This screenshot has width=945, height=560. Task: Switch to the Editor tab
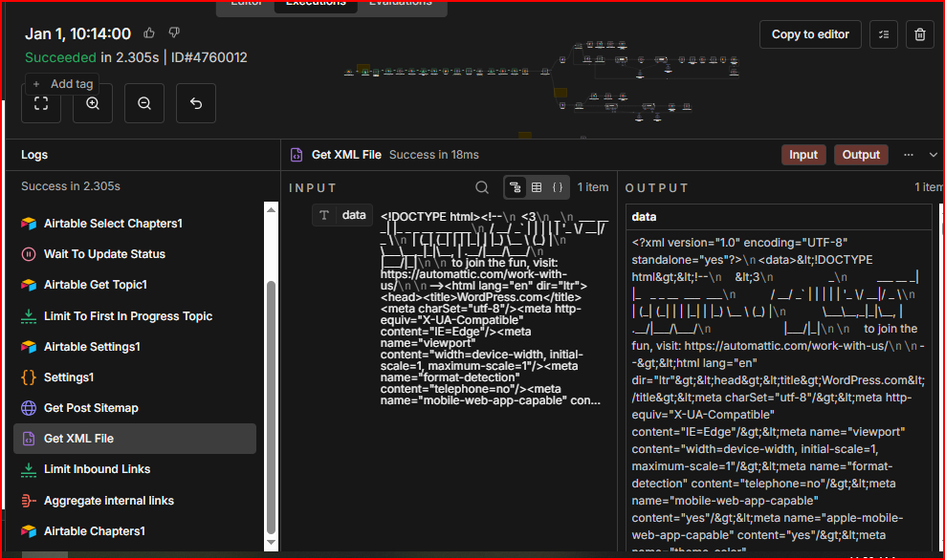[x=246, y=4]
